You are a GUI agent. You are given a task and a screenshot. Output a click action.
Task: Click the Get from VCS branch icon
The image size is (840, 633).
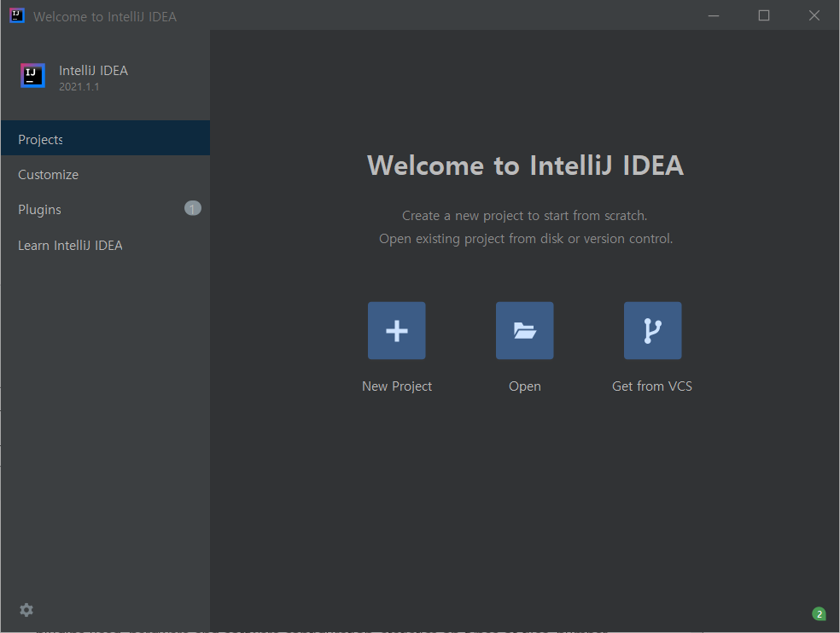(652, 330)
